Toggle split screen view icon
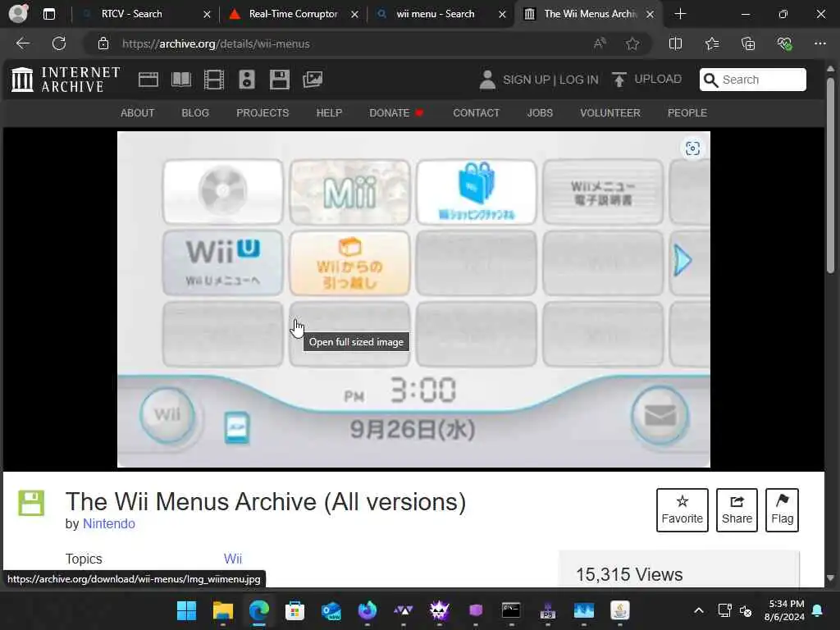The image size is (840, 630). point(676,43)
